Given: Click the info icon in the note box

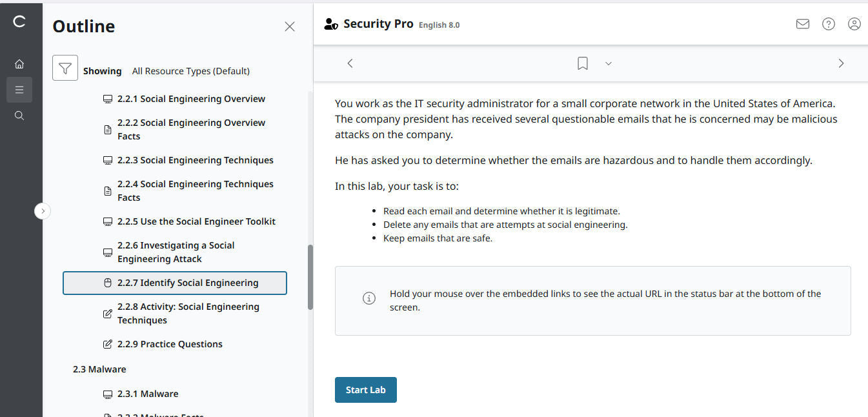Looking at the screenshot, I should [368, 298].
